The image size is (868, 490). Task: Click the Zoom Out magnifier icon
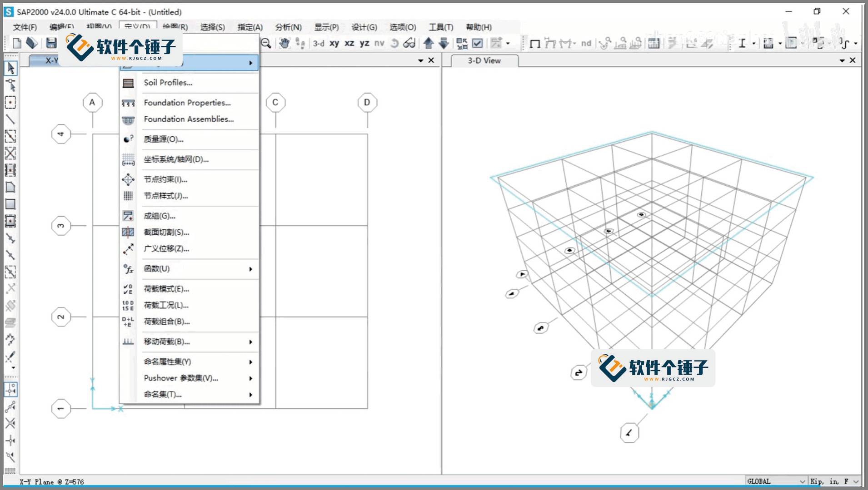266,43
